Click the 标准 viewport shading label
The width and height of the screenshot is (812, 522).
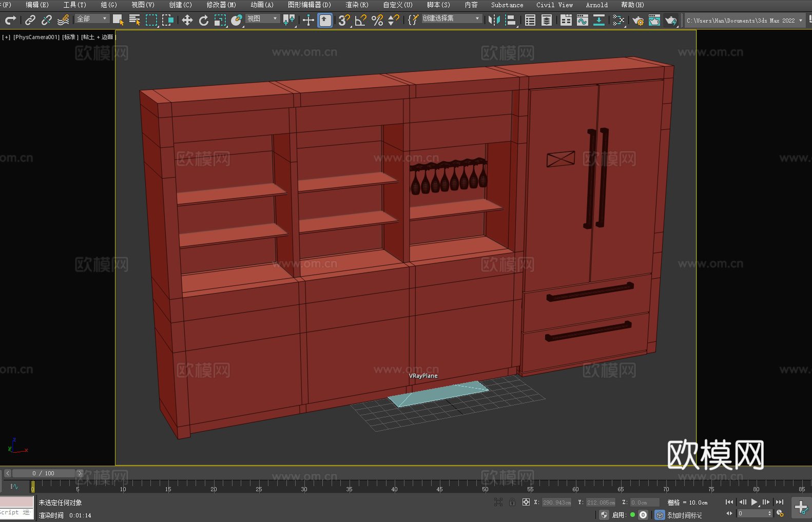(x=70, y=37)
